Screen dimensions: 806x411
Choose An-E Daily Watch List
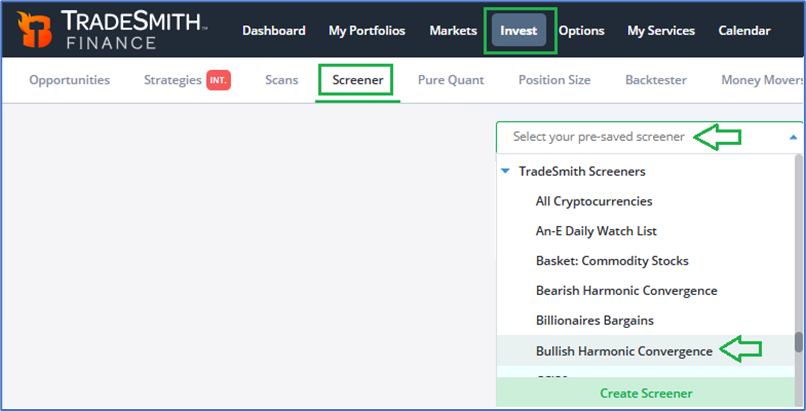[x=596, y=231]
